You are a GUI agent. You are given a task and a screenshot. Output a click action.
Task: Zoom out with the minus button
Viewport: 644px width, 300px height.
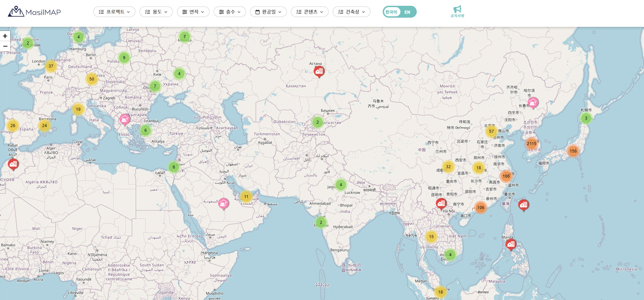(5, 46)
